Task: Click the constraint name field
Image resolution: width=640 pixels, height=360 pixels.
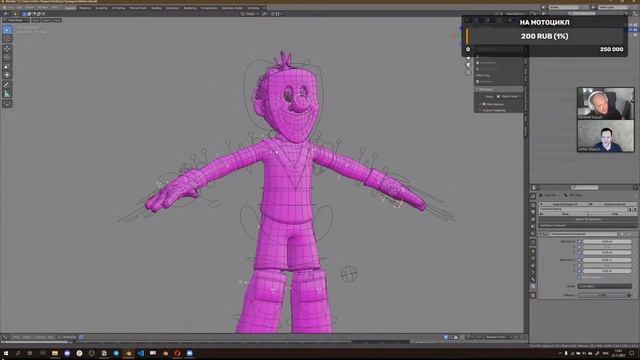Action: pos(583,234)
